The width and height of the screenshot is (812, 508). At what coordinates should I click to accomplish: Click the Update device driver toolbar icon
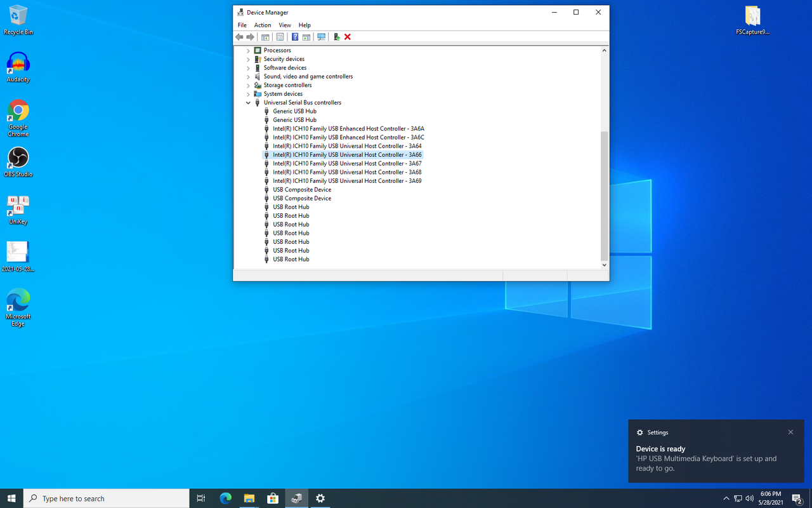coord(337,37)
